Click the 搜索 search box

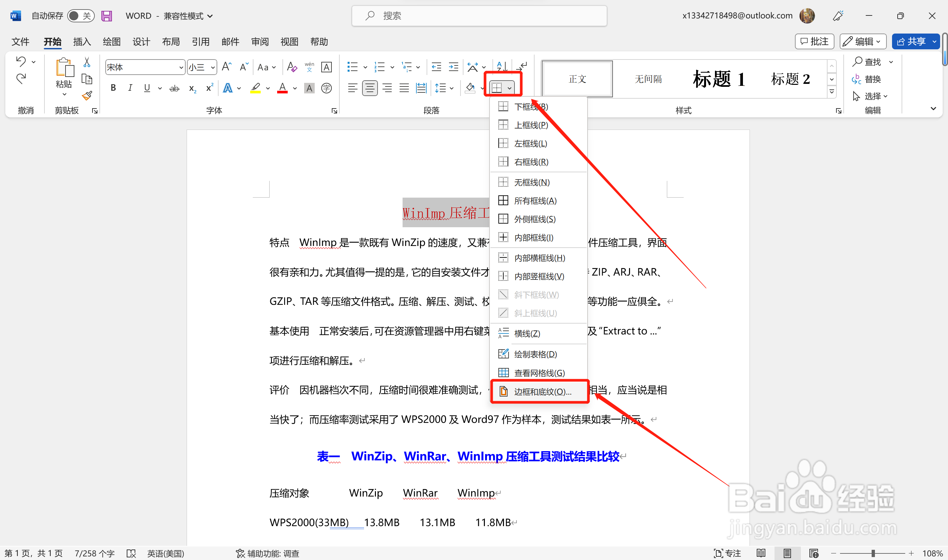(x=479, y=15)
